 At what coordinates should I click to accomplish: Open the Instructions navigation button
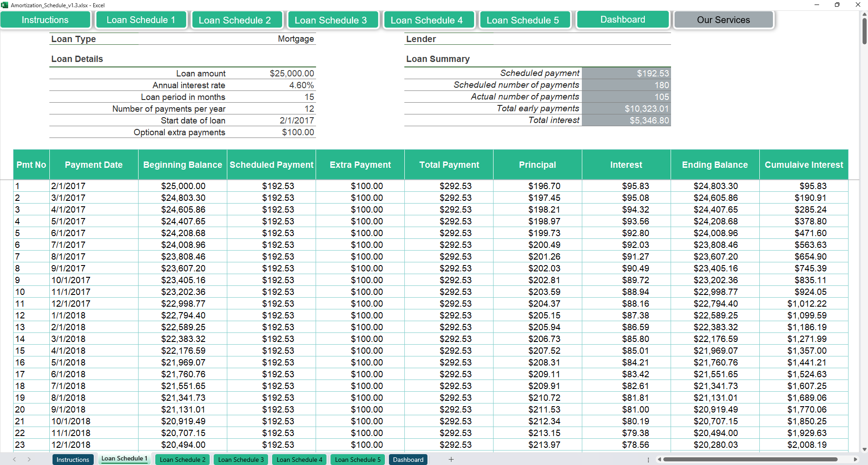(x=45, y=20)
